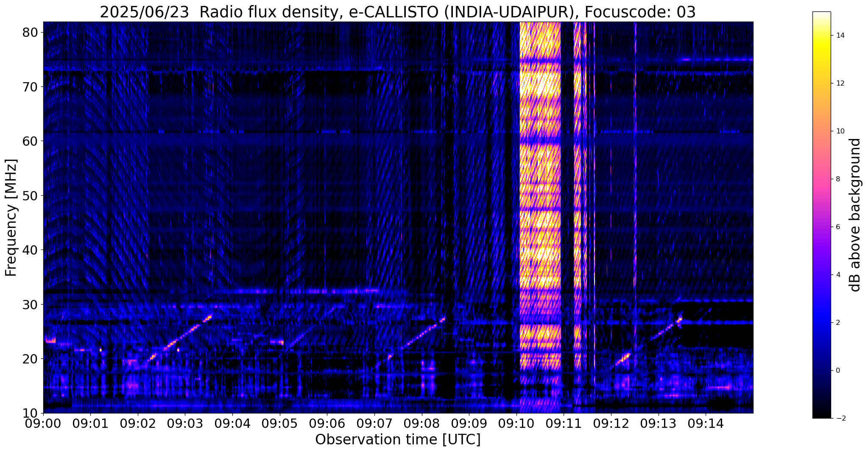Click the 09:03 time tick label
The width and height of the screenshot is (868, 452).
pos(185,423)
